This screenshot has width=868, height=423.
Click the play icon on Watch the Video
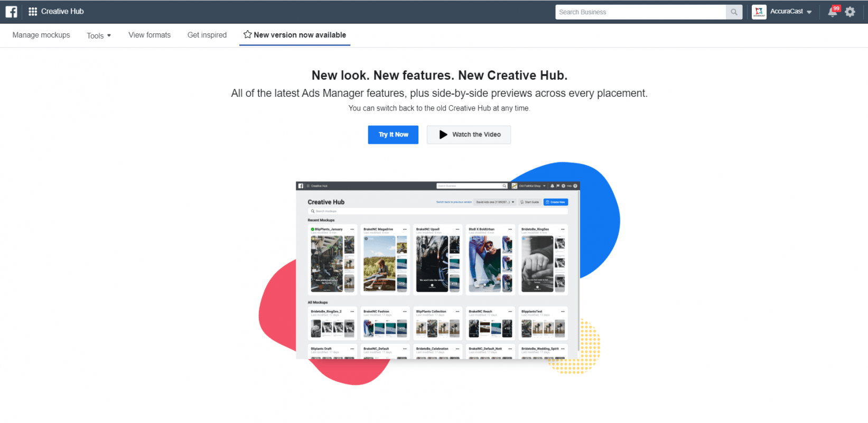coord(443,135)
